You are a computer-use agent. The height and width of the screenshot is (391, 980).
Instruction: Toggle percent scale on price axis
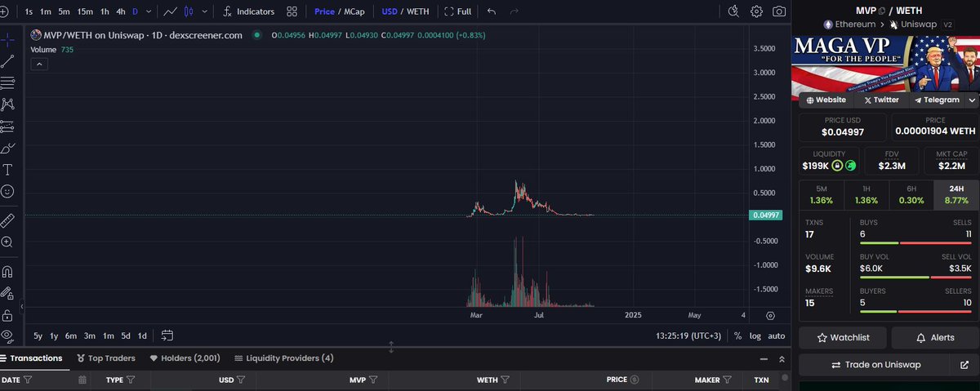737,335
